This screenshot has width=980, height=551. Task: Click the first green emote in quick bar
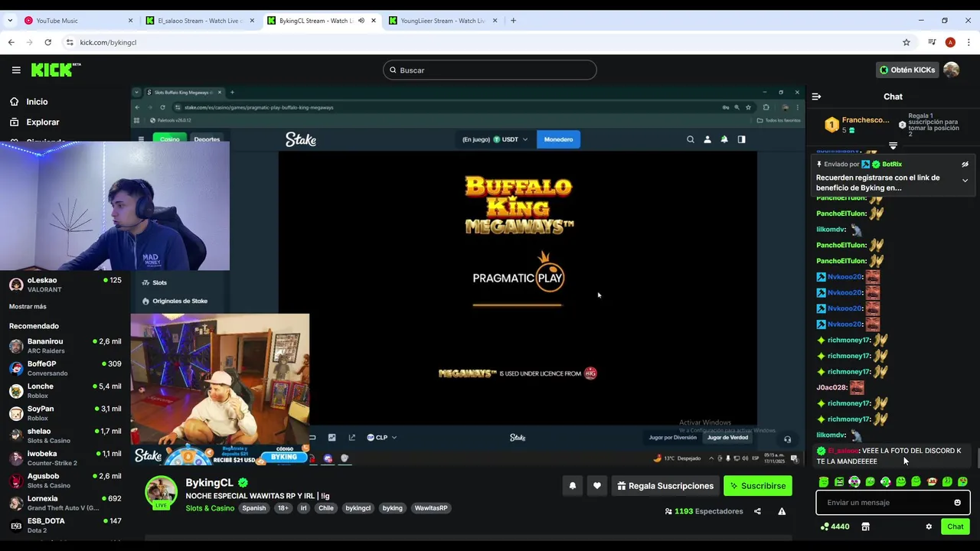[823, 481]
